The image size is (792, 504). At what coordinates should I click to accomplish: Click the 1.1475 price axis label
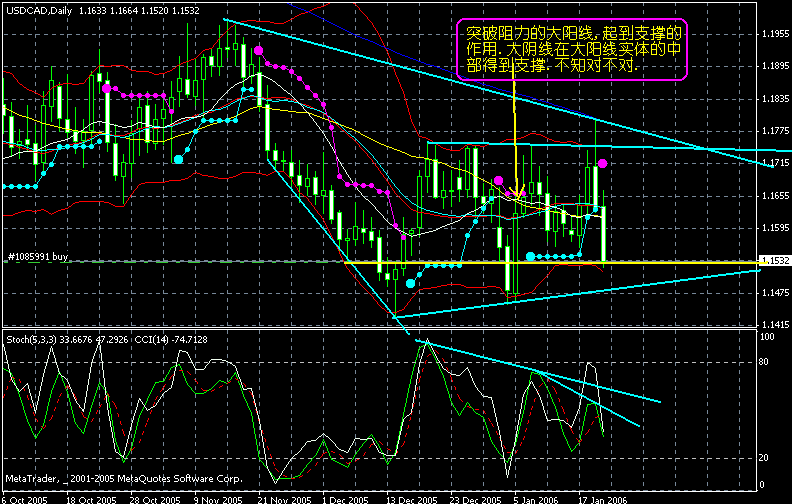774,293
